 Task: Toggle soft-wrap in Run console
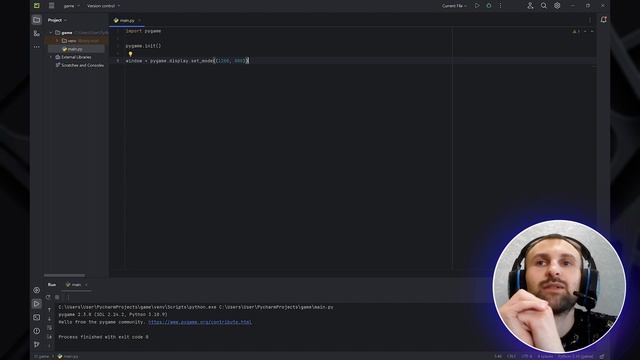[x=49, y=328]
